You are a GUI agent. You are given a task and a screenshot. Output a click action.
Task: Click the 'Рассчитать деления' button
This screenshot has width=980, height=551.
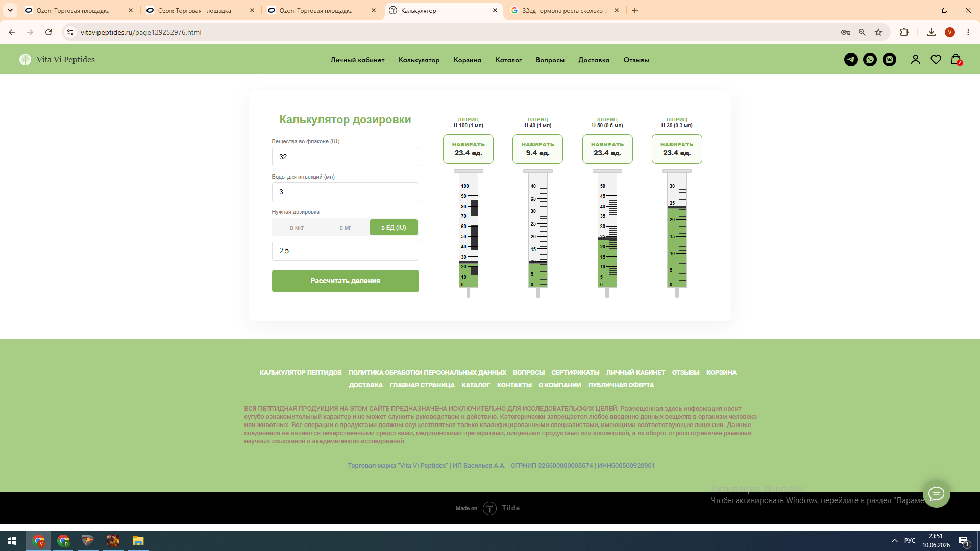[345, 281]
